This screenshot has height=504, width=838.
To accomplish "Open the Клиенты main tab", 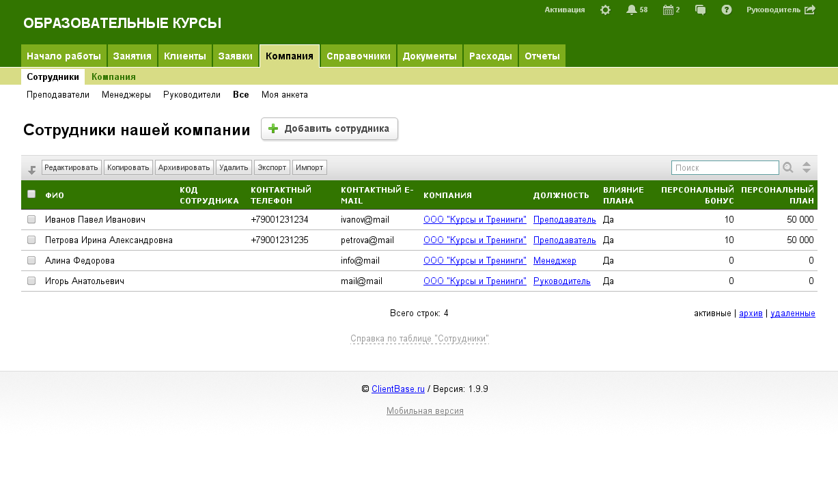I will point(185,56).
